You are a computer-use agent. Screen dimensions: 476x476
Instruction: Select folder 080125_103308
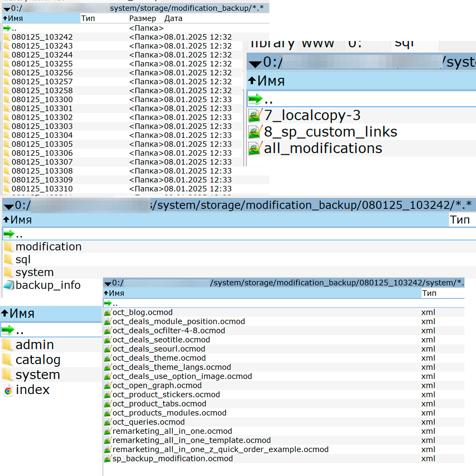click(42, 171)
